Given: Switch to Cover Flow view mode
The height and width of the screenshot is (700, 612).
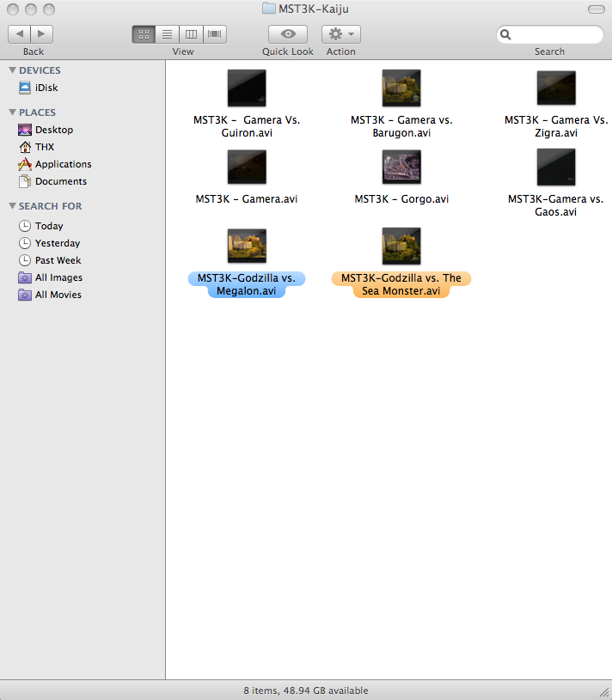Looking at the screenshot, I should point(214,34).
